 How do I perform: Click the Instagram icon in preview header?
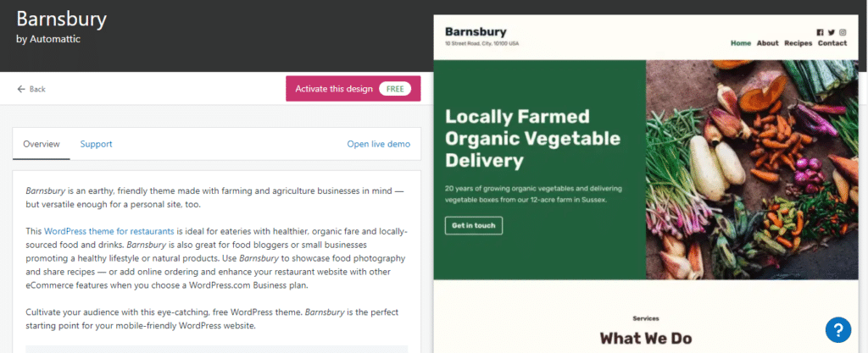point(843,32)
